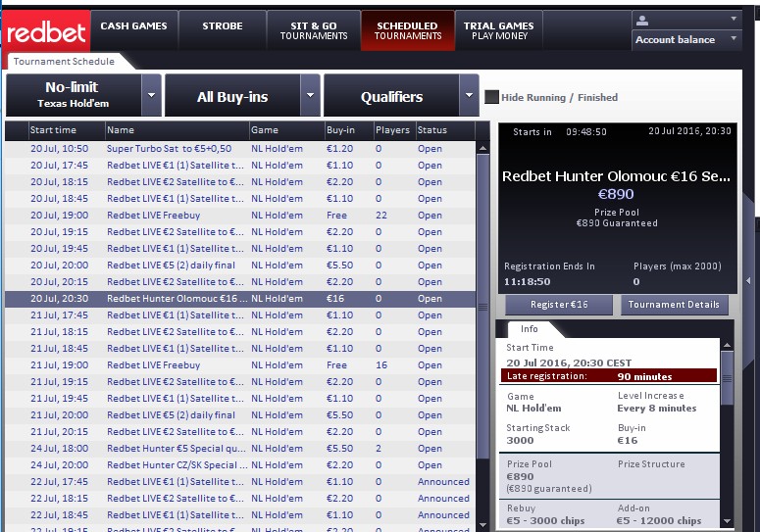Screen dimensions: 760x532
Task: Select Redbet Hunter €5 Special qualifier row
Action: coord(240,449)
